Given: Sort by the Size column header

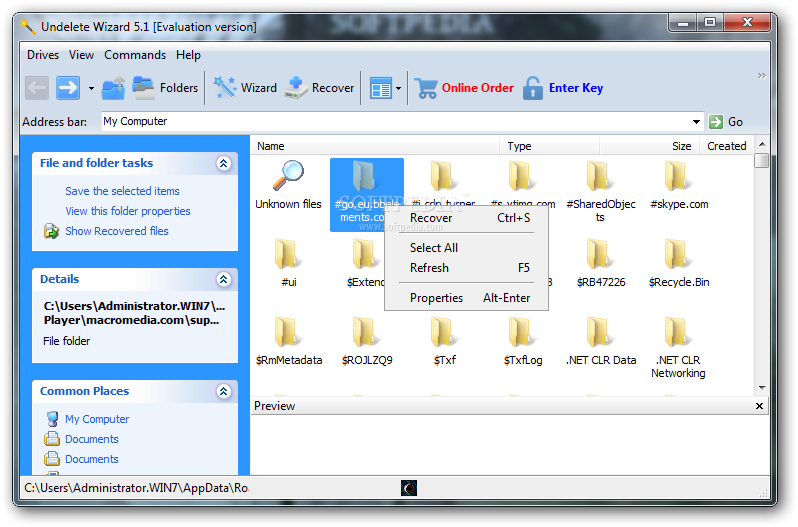Looking at the screenshot, I should [650, 146].
